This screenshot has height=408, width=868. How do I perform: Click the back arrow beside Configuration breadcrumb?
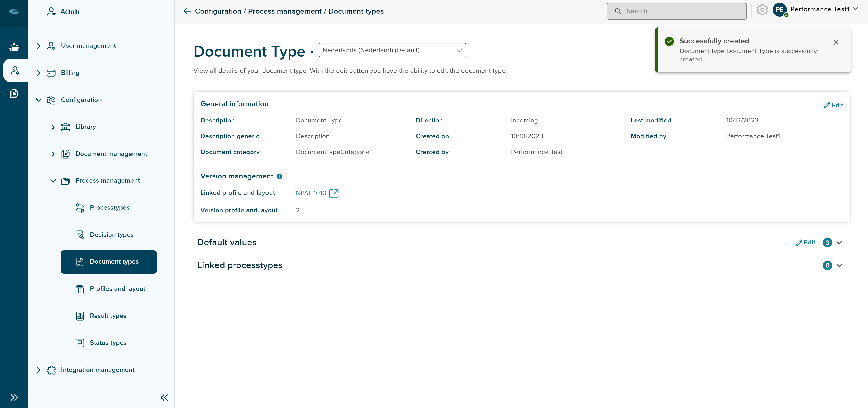click(x=187, y=12)
